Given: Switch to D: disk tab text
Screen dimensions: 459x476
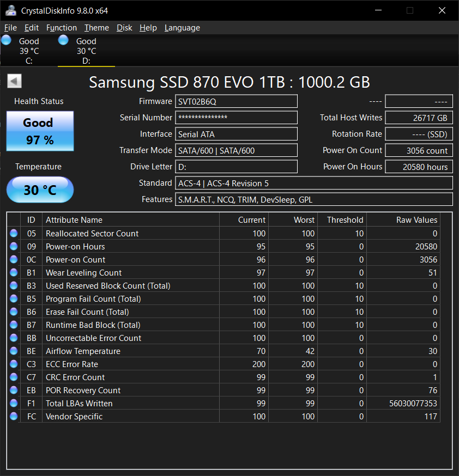Looking at the screenshot, I should (x=86, y=51).
